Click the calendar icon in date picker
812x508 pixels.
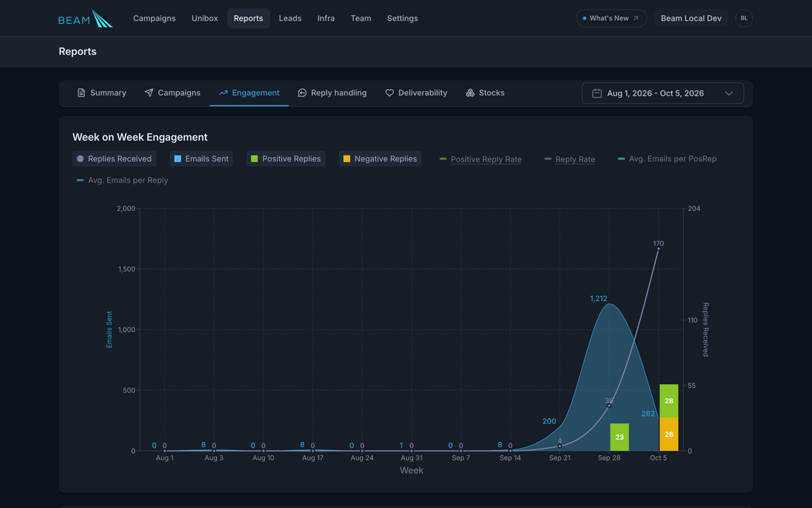[597, 93]
